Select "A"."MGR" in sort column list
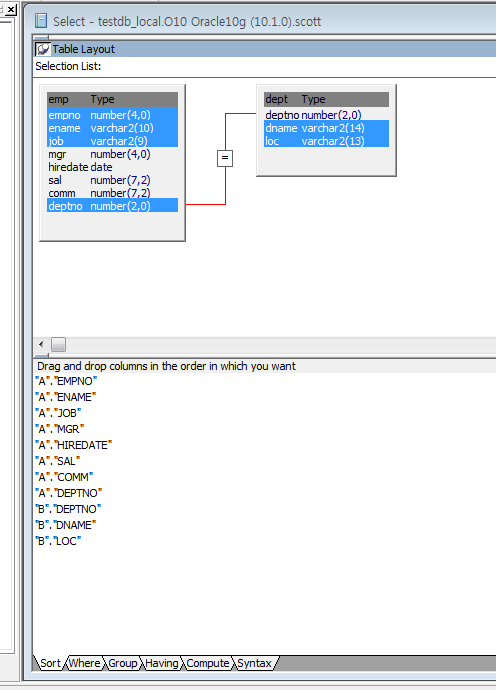496x690 pixels. pos(59,429)
